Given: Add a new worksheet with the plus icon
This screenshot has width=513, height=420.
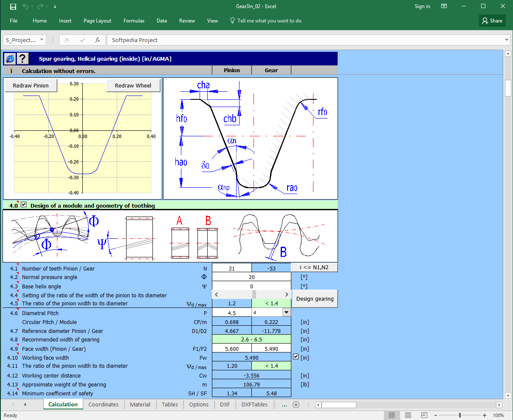Looking at the screenshot, I should click(296, 405).
